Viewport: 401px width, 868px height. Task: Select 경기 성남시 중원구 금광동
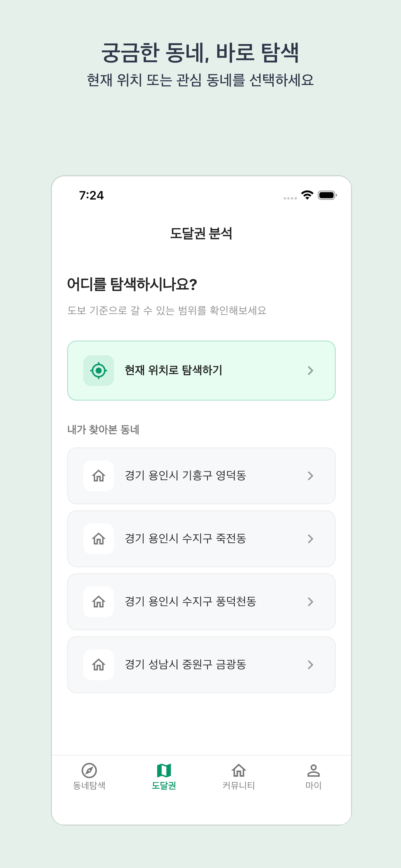tap(186, 665)
